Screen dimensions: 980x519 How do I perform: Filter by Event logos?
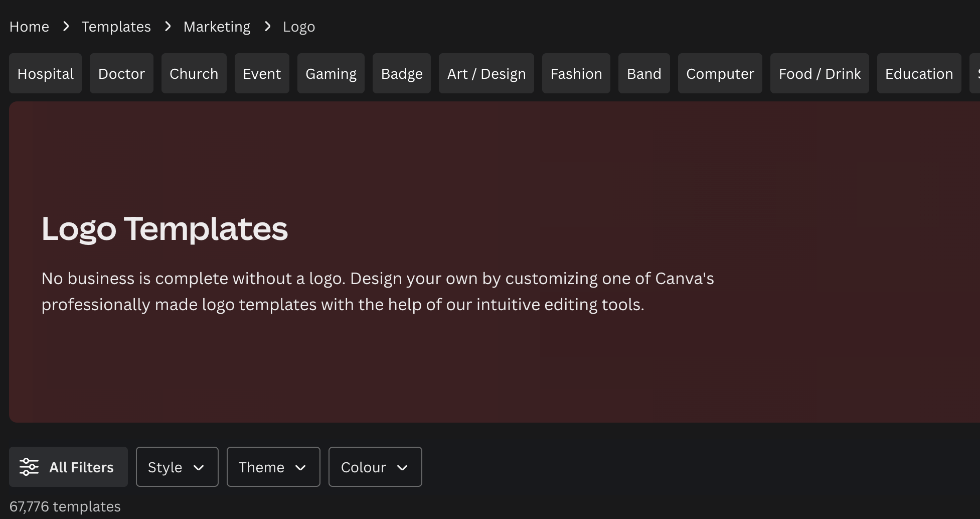(261, 73)
